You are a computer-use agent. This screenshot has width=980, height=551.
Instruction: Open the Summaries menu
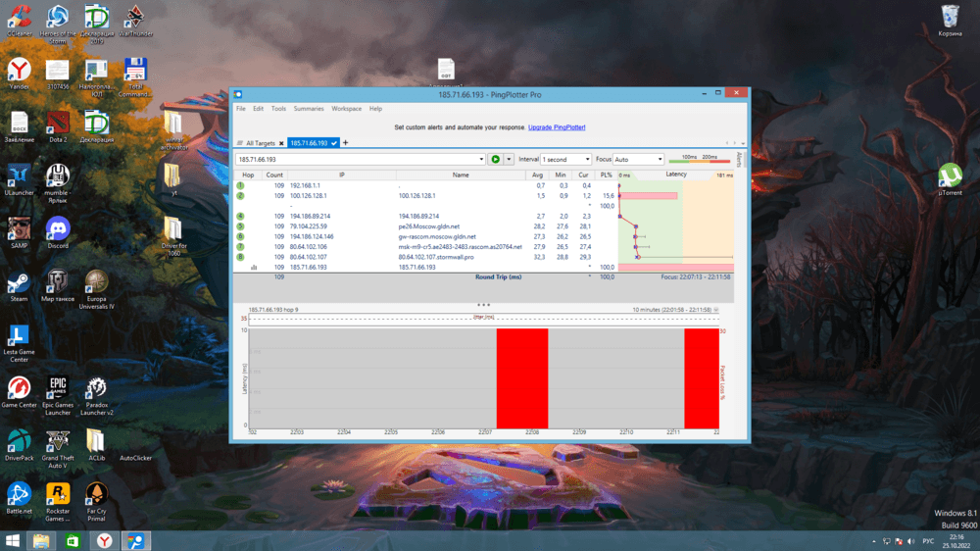pyautogui.click(x=309, y=109)
